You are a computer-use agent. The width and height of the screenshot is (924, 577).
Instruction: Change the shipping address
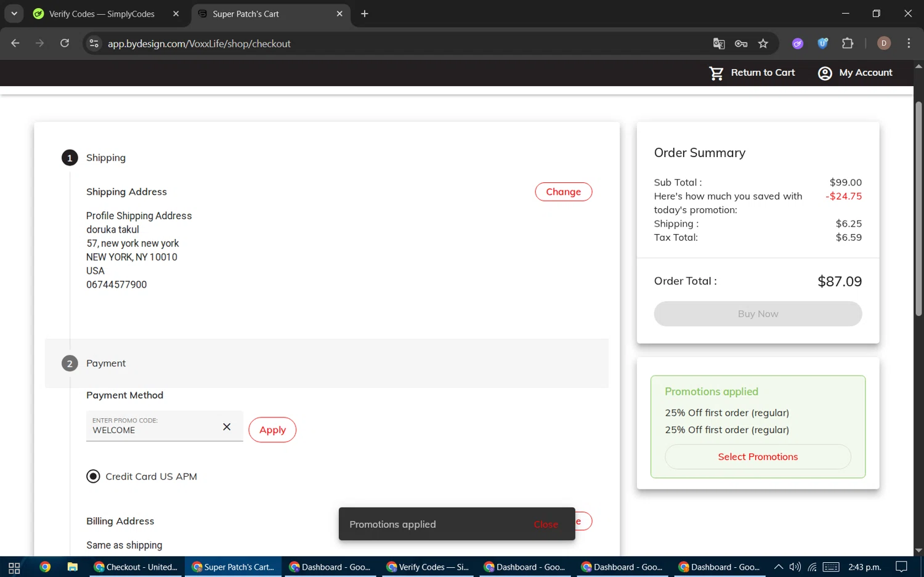click(x=563, y=192)
